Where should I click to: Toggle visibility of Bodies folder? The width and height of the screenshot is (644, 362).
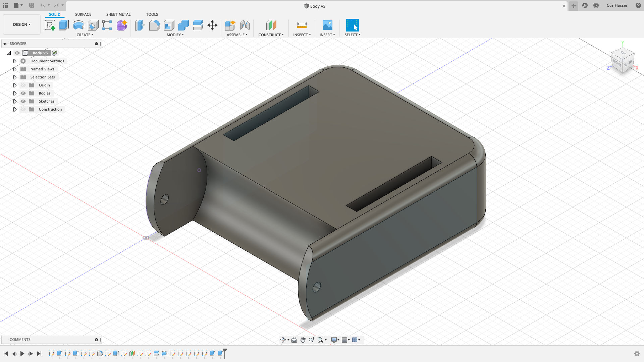pos(23,93)
